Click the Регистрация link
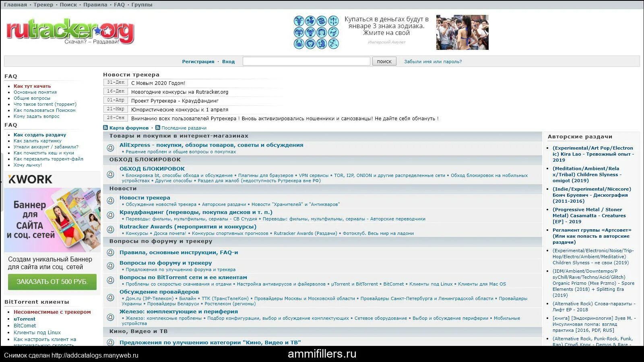 [198, 62]
